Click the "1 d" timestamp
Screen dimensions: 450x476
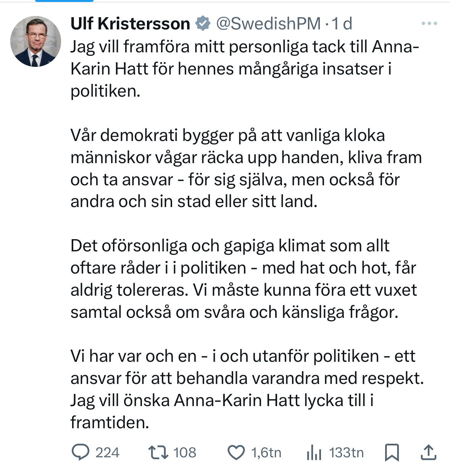342,24
